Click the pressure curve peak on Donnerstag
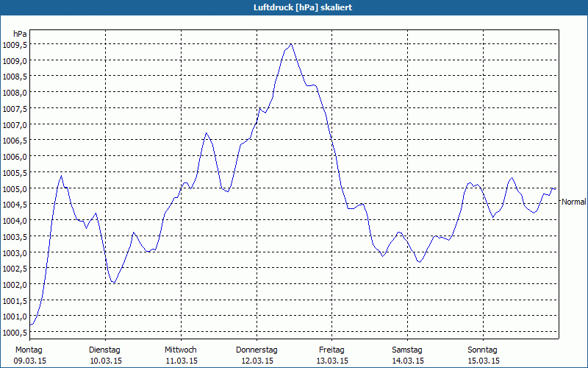This screenshot has height=368, width=588. pyautogui.click(x=290, y=44)
